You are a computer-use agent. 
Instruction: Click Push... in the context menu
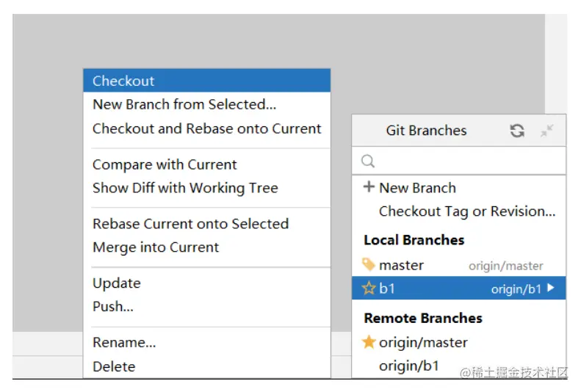[113, 307]
